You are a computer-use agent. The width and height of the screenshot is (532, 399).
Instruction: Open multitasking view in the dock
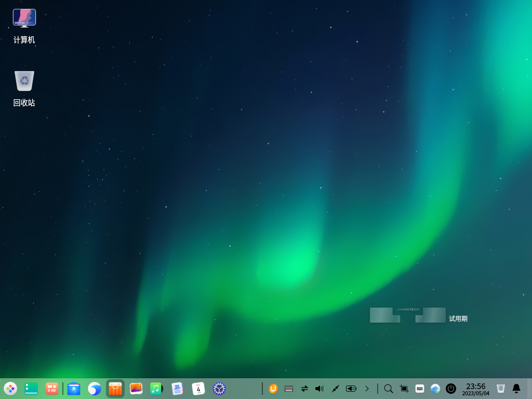tap(52, 389)
